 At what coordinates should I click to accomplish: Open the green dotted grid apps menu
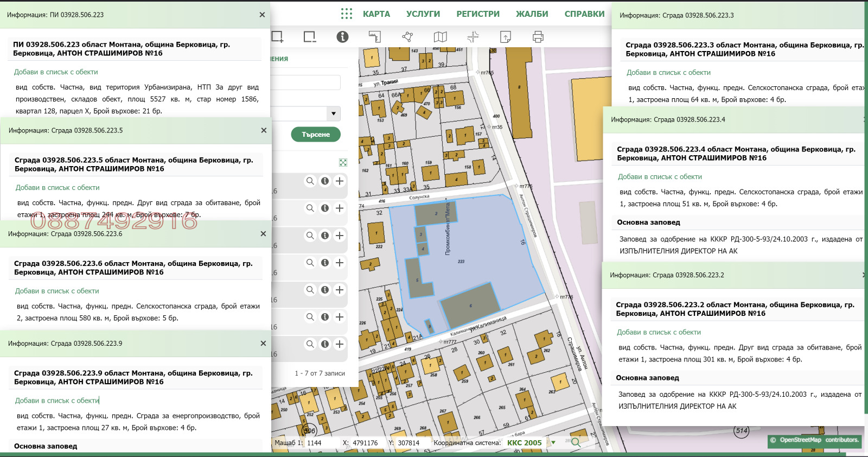(x=347, y=14)
